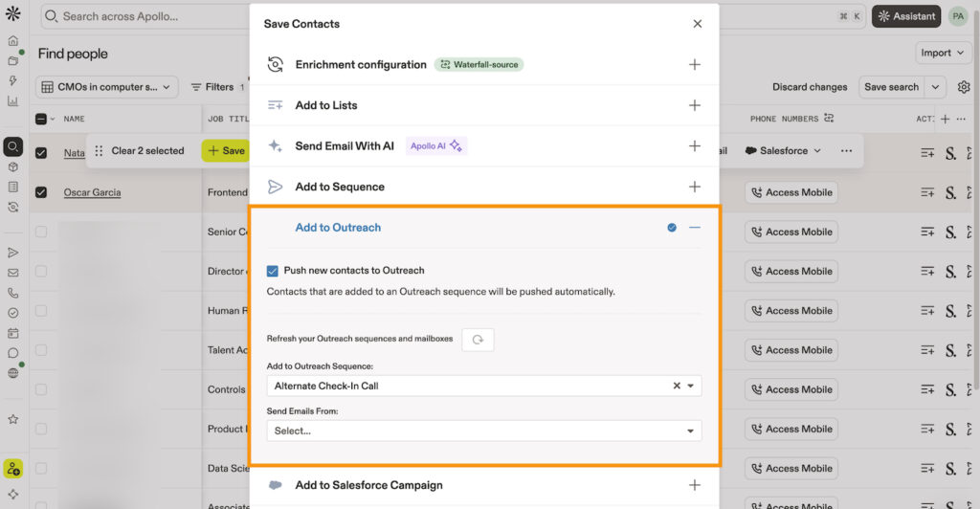Open the Emails envelope sidebar icon
Image resolution: width=980 pixels, height=509 pixels.
click(x=12, y=273)
